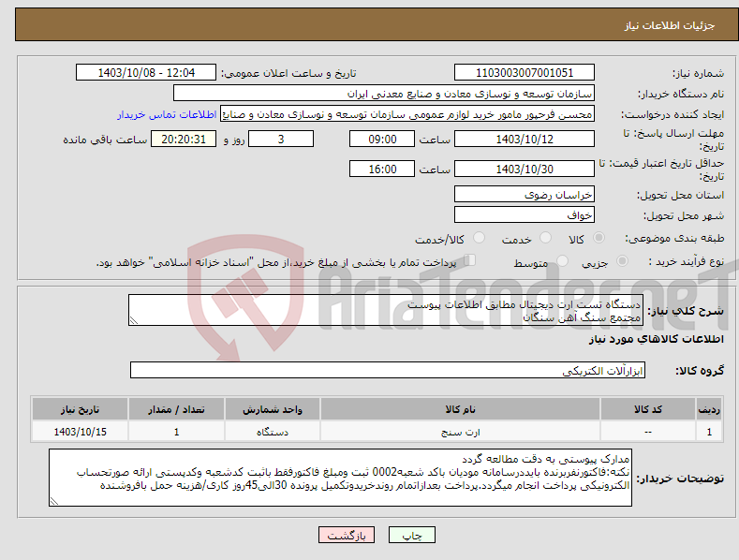The height and width of the screenshot is (560, 739).
Task: Click the تعداد / مقدار column header
Action: point(176,409)
